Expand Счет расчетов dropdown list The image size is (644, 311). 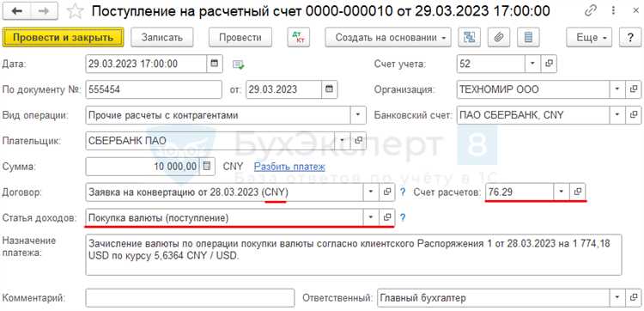[562, 192]
